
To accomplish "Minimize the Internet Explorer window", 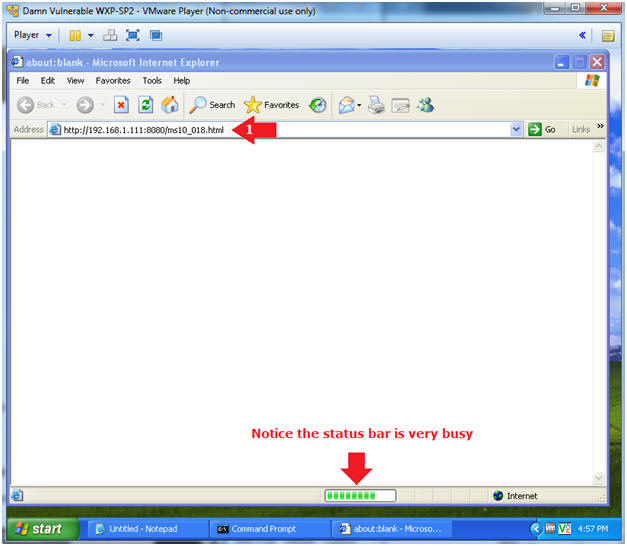I will pos(562,62).
